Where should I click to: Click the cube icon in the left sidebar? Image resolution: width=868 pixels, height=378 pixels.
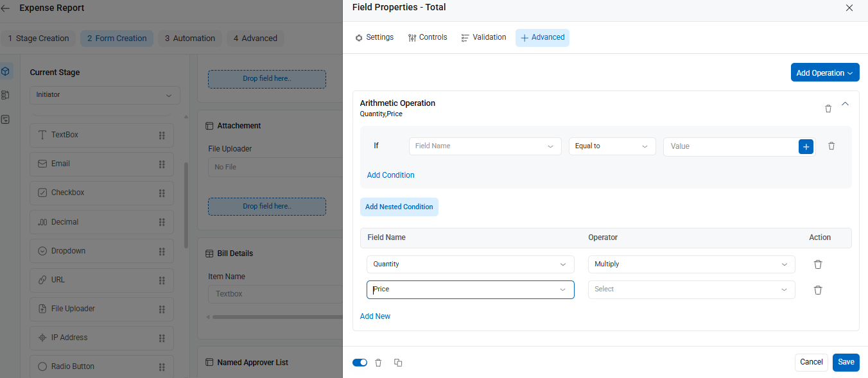pos(6,71)
